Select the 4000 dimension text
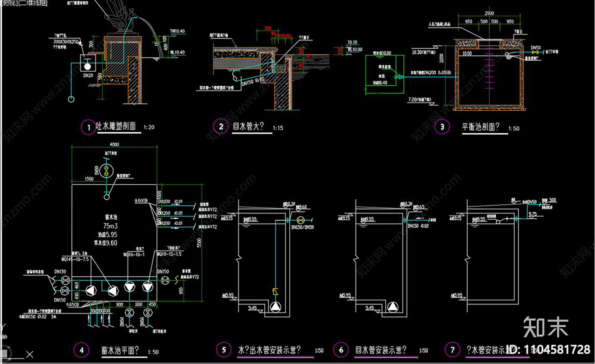 pyautogui.click(x=115, y=144)
